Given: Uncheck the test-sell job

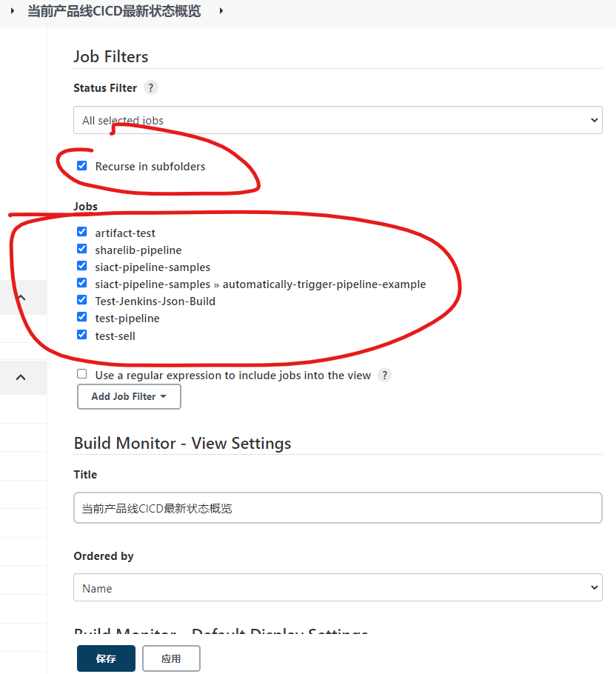Looking at the screenshot, I should (x=82, y=335).
